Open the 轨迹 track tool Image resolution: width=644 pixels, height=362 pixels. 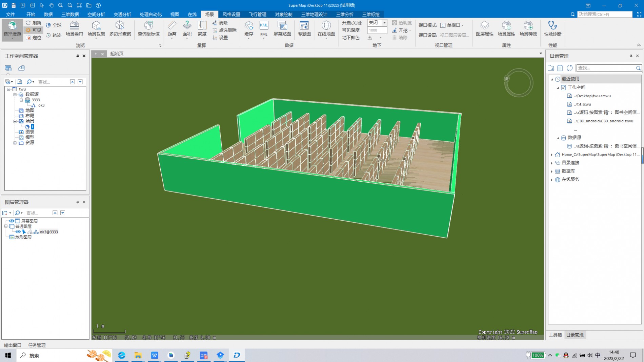pyautogui.click(x=54, y=35)
